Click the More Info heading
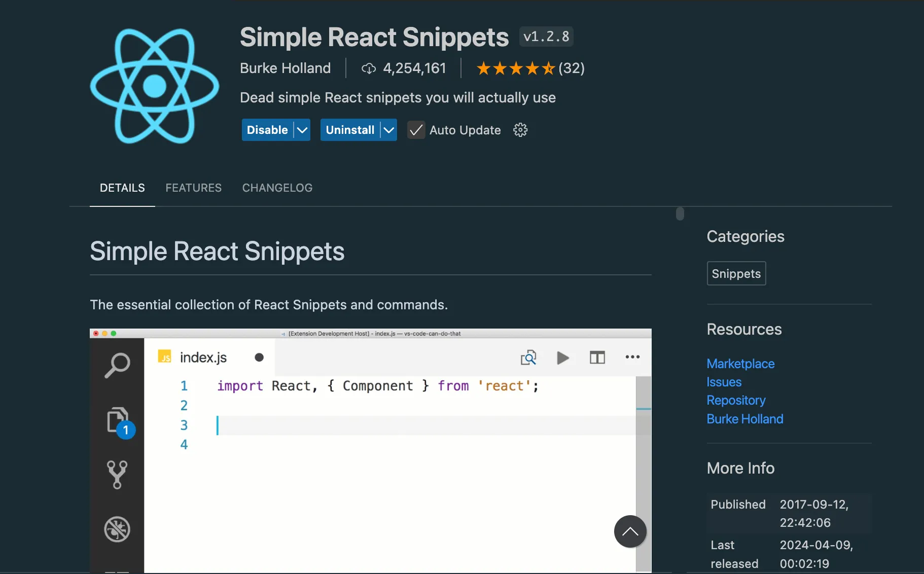924x574 pixels. pos(741,469)
